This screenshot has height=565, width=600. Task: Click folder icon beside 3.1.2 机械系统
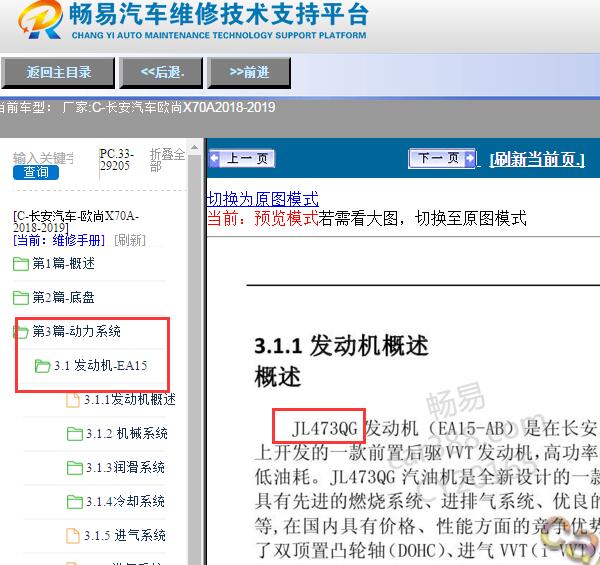75,434
